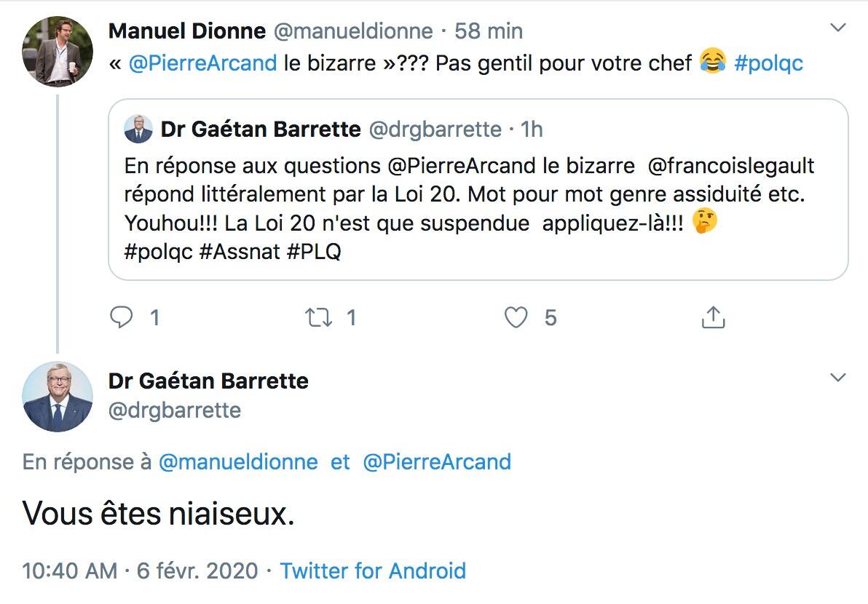The height and width of the screenshot is (604, 868).
Task: Open @manueldionne in reply-to line
Action: 238,462
